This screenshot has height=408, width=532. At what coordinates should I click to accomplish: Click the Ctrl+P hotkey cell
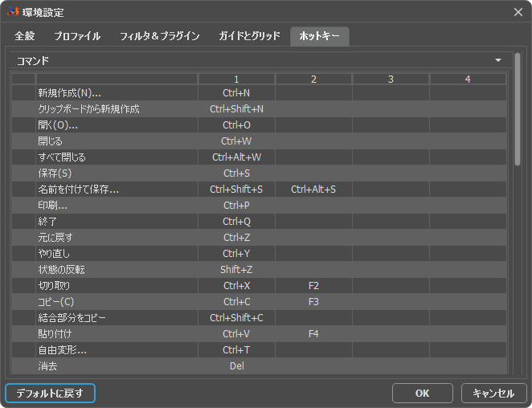tap(236, 205)
